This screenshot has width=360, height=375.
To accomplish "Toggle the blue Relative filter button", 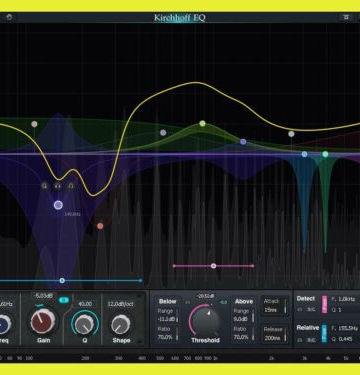I will pos(324,334).
